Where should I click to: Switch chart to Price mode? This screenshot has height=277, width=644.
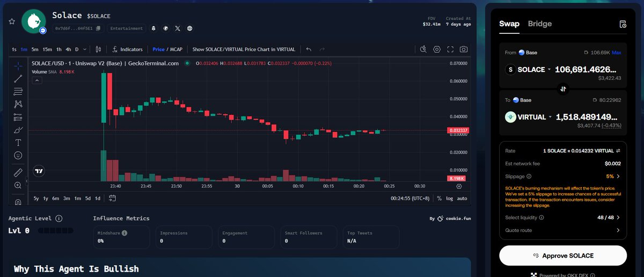[158, 49]
